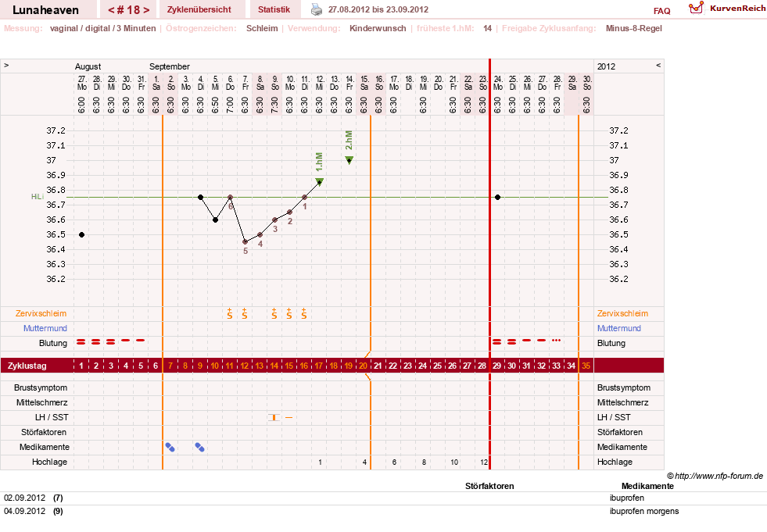
Task: Click Zyklustag number 14
Action: coord(274,366)
